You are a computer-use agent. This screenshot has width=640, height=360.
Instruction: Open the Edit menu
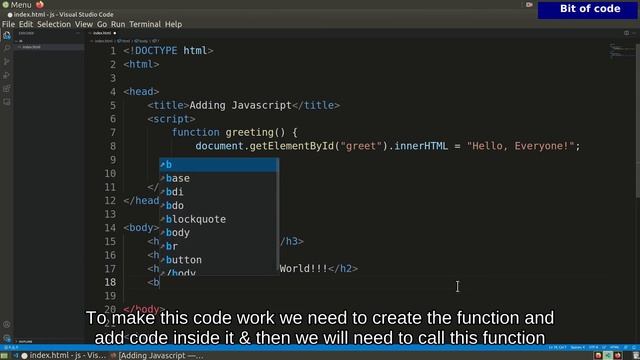tap(26, 24)
